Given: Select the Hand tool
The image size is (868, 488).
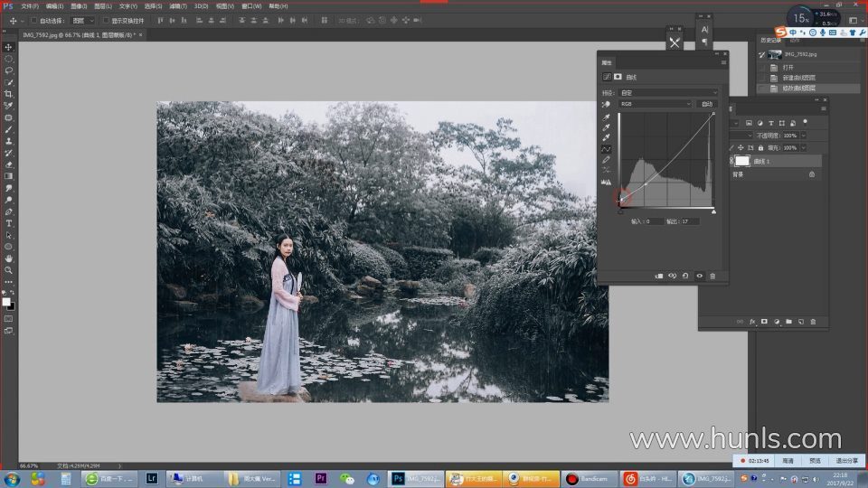Looking at the screenshot, I should tap(8, 258).
